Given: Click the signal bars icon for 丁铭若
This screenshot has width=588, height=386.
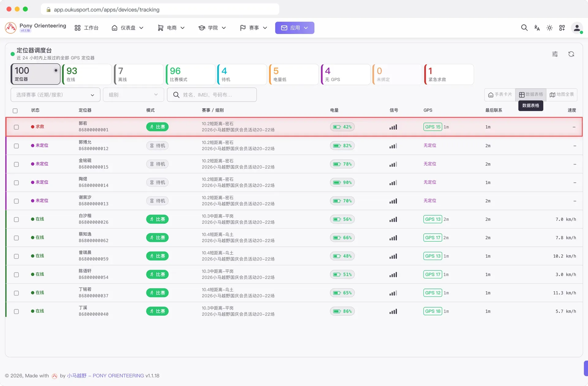Looking at the screenshot, I should point(393,293).
